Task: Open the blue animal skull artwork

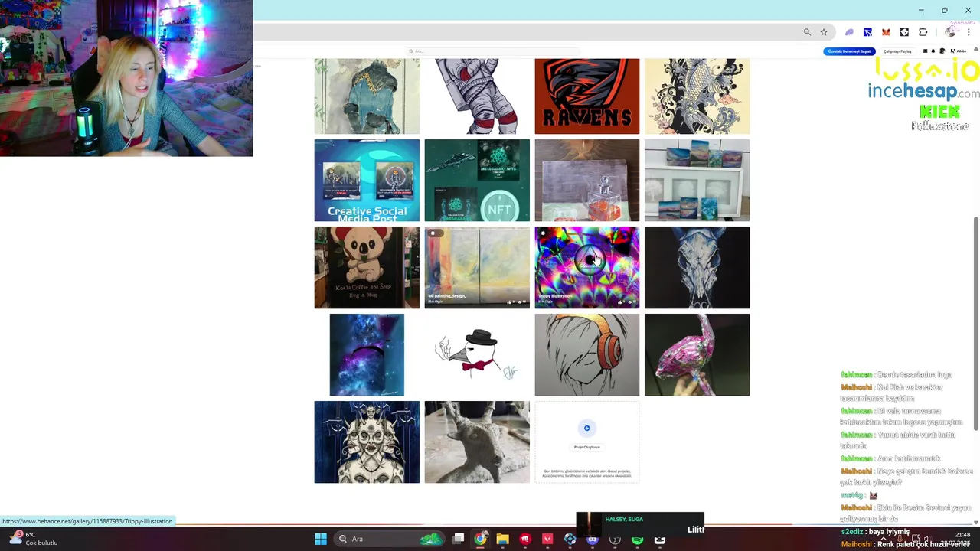Action: [697, 267]
